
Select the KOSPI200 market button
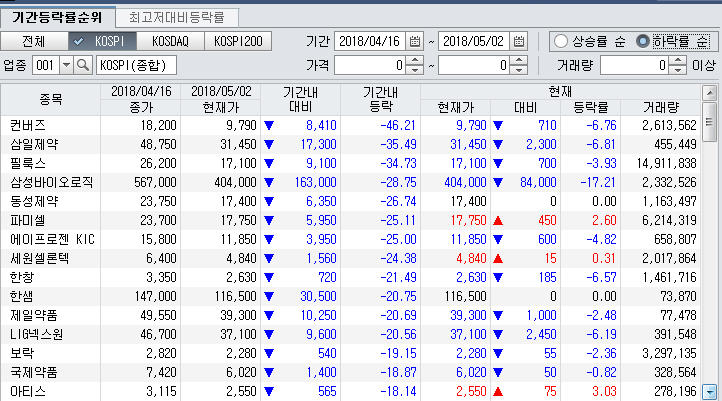[238, 41]
